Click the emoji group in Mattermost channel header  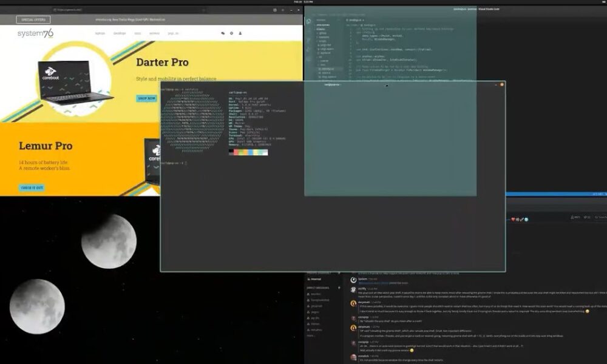[520, 220]
